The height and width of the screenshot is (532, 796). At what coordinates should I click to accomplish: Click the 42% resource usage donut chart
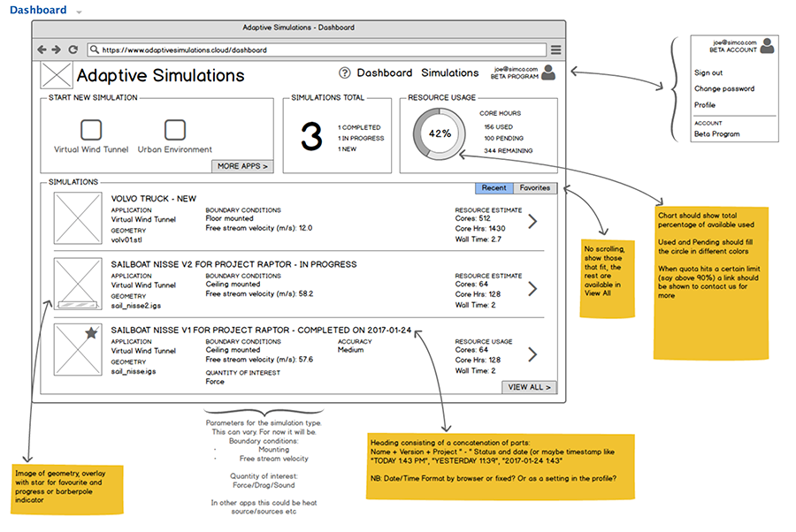coord(439,134)
